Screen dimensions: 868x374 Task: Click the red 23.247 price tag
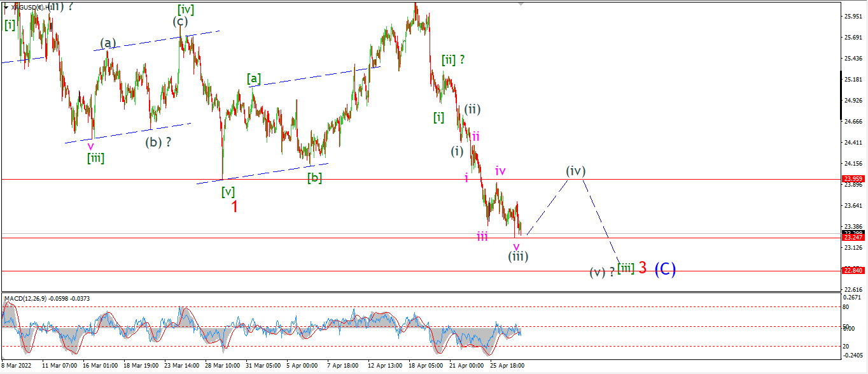point(853,237)
